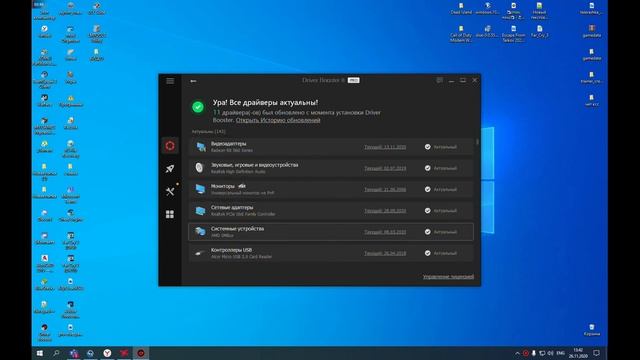This screenshot has height=360, width=640.
Task: Open the update history link
Action: 278,120
